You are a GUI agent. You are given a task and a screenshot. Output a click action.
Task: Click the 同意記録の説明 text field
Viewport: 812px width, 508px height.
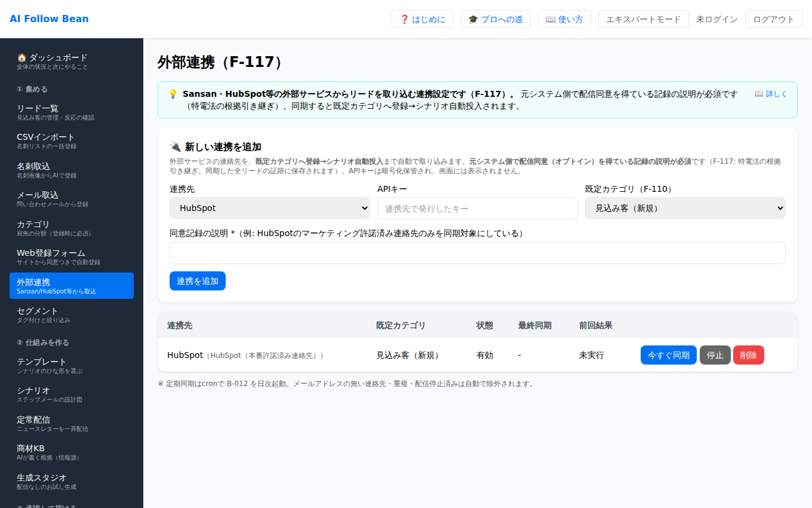478,253
